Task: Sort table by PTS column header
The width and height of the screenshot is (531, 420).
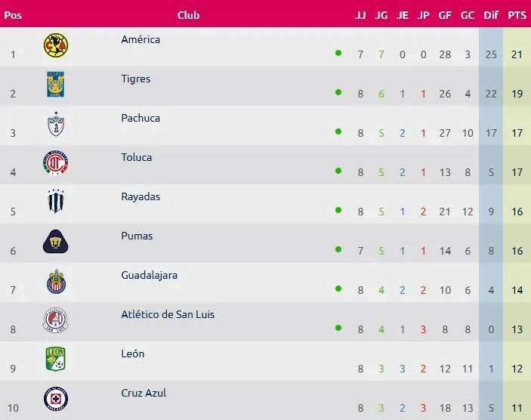Action: pyautogui.click(x=517, y=15)
